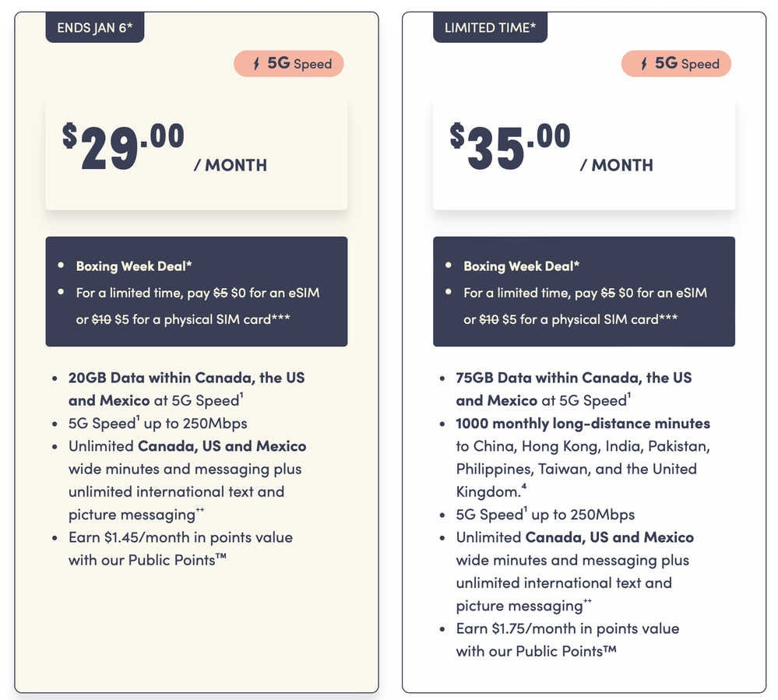The height and width of the screenshot is (700, 778).
Task: Click the LIMITED TIME* label
Action: (490, 28)
